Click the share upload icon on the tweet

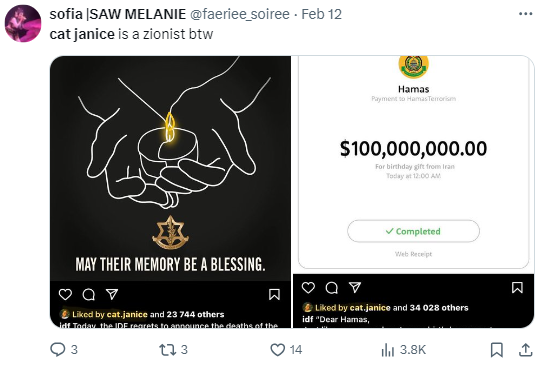coord(525,350)
